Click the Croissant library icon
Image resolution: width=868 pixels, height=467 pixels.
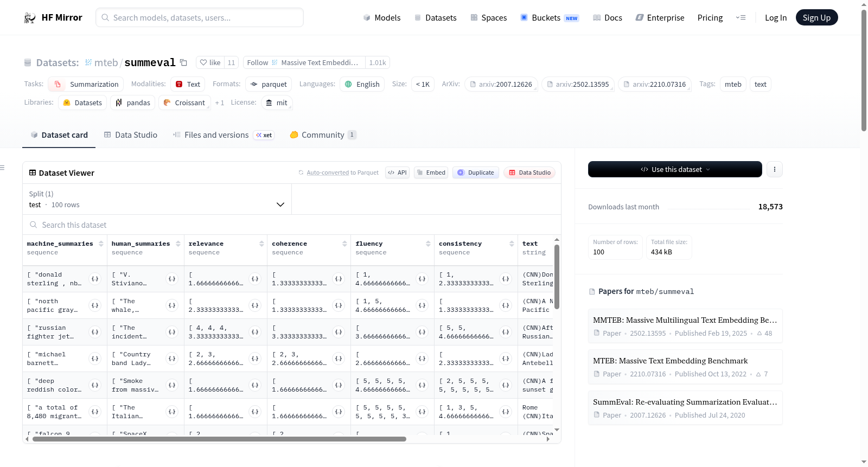[x=167, y=103]
